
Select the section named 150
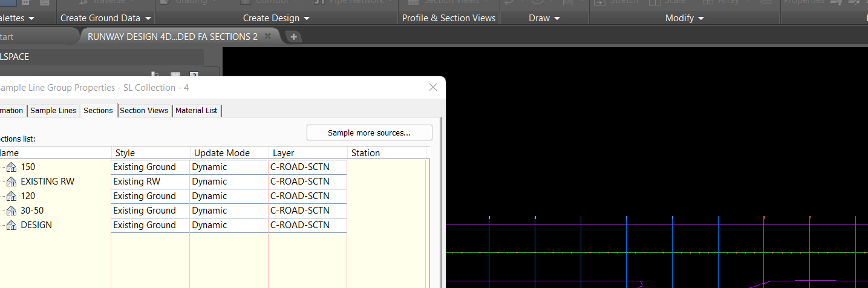coord(28,167)
